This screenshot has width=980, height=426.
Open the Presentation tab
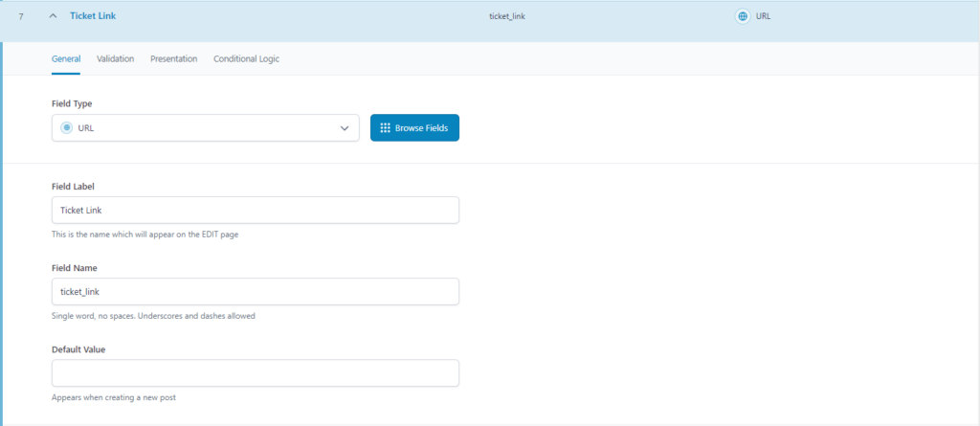pos(174,58)
